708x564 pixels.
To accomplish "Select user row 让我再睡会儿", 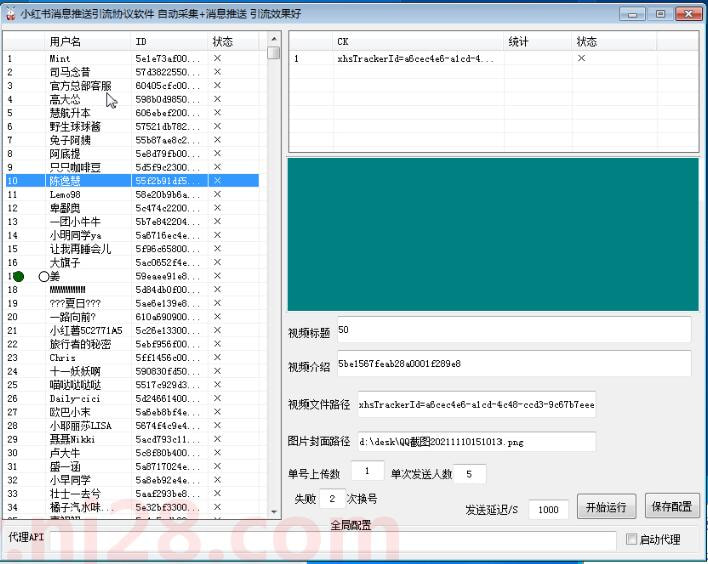I will pyautogui.click(x=132, y=248).
